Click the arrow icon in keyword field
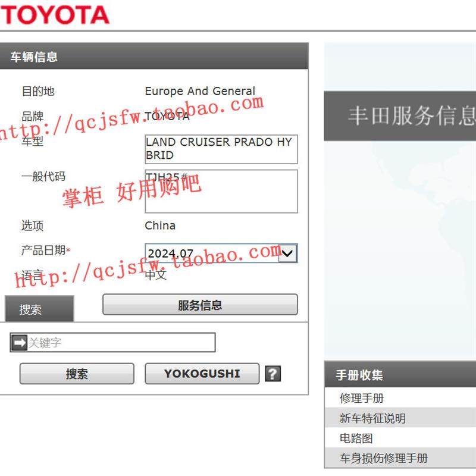476x476 pixels. tap(20, 343)
